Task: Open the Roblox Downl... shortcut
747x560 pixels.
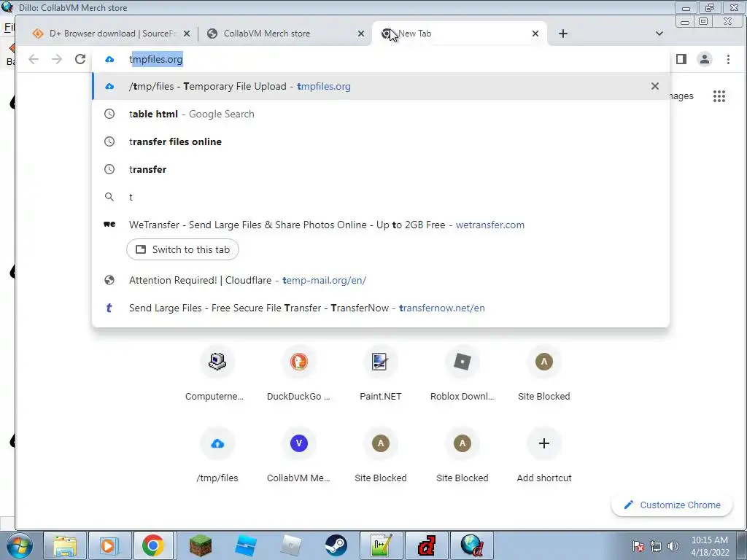Action: click(462, 374)
